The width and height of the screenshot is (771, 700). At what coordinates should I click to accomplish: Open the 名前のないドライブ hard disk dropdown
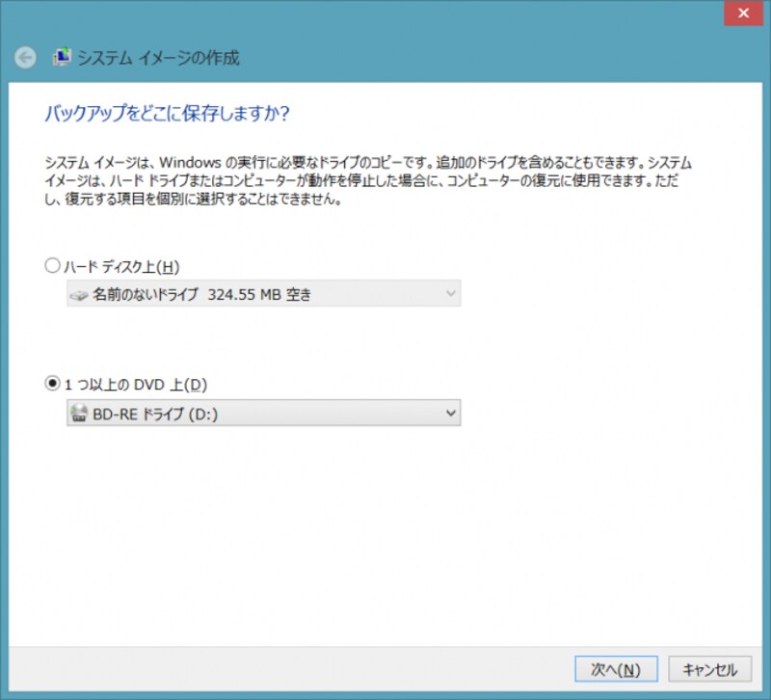pyautogui.click(x=263, y=294)
